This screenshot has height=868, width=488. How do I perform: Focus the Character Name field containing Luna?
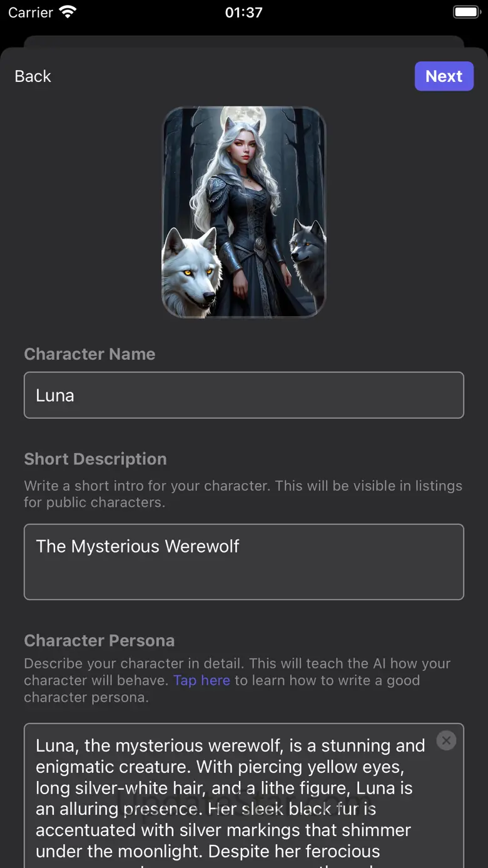pyautogui.click(x=244, y=395)
